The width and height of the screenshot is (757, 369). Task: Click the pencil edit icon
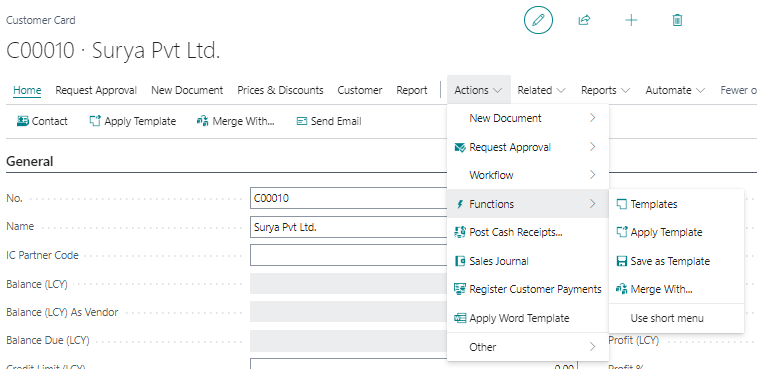pos(538,20)
